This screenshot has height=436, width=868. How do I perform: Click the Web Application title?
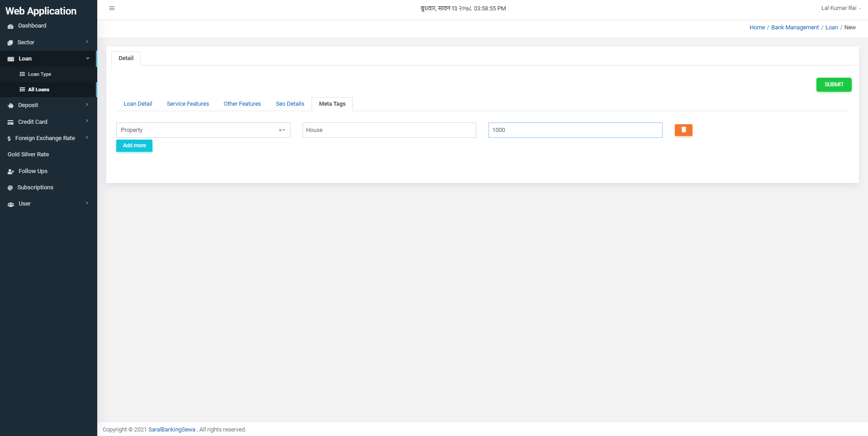(41, 11)
